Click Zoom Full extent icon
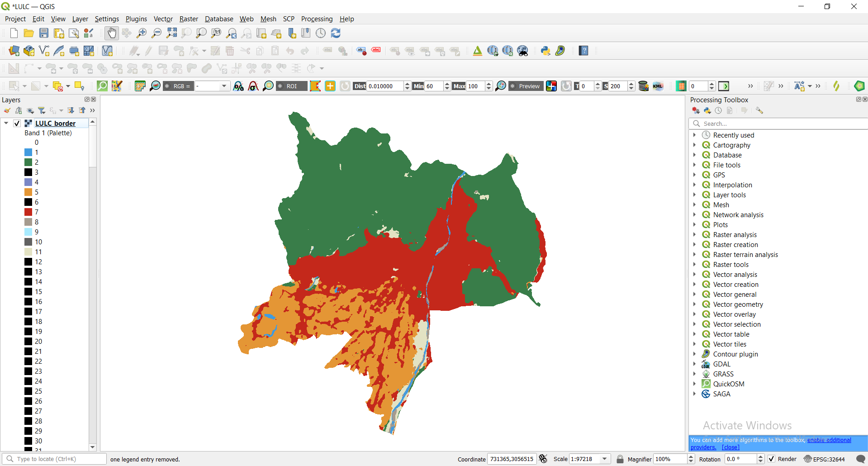The width and height of the screenshot is (868, 466). click(171, 33)
